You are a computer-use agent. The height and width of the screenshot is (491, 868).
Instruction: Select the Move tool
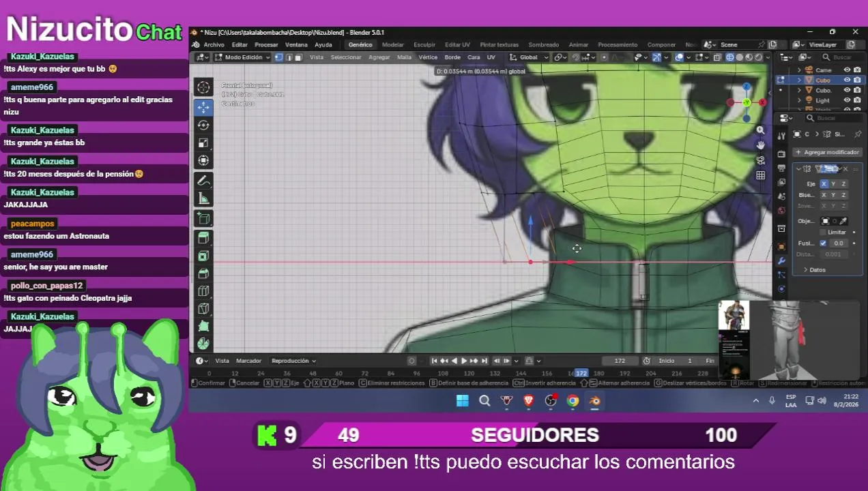pyautogui.click(x=203, y=107)
